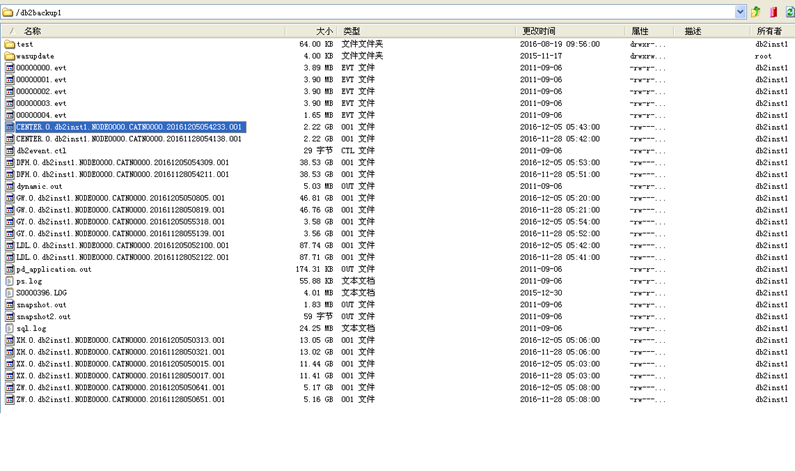
Task: Click the refresh icon at top right
Action: [788, 12]
